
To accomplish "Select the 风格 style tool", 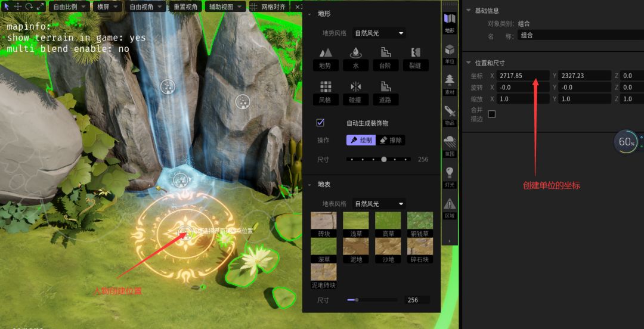I will [x=326, y=93].
